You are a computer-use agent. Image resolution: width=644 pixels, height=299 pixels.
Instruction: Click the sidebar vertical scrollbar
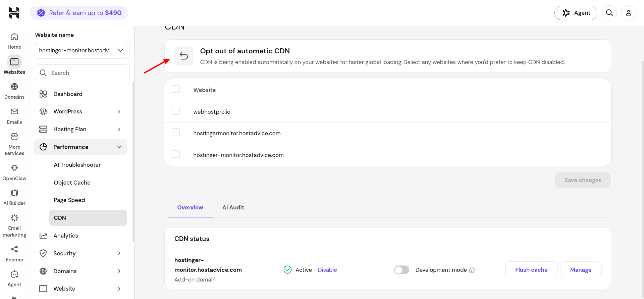pos(133,161)
